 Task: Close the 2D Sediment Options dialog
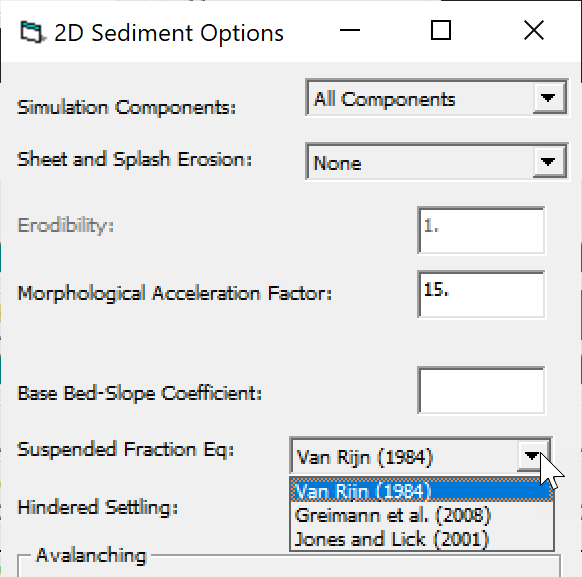pos(534,30)
